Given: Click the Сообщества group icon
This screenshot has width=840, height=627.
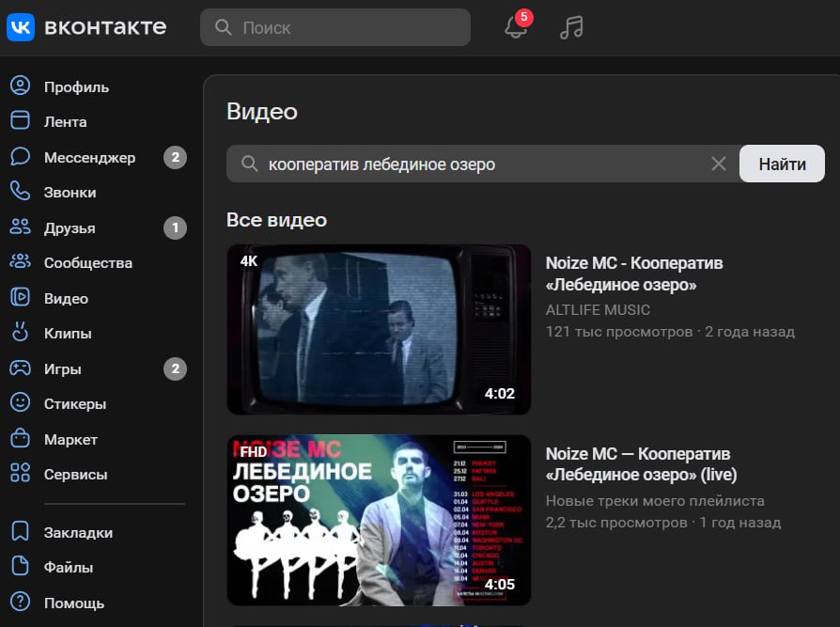Looking at the screenshot, I should [21, 261].
